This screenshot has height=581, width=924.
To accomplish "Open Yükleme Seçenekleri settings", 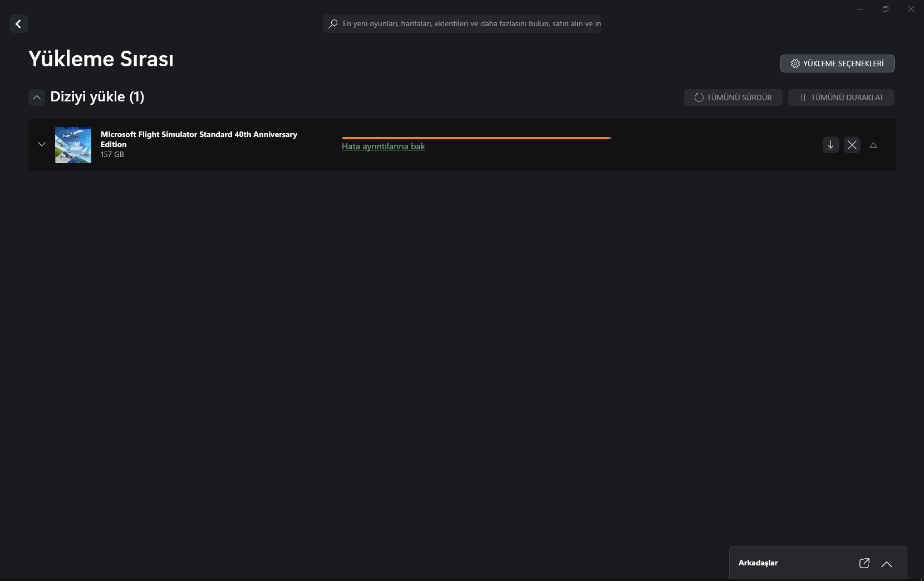I will (x=837, y=64).
